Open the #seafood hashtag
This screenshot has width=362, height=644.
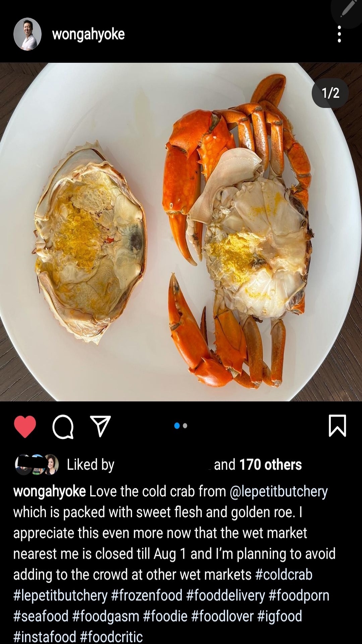point(41,616)
